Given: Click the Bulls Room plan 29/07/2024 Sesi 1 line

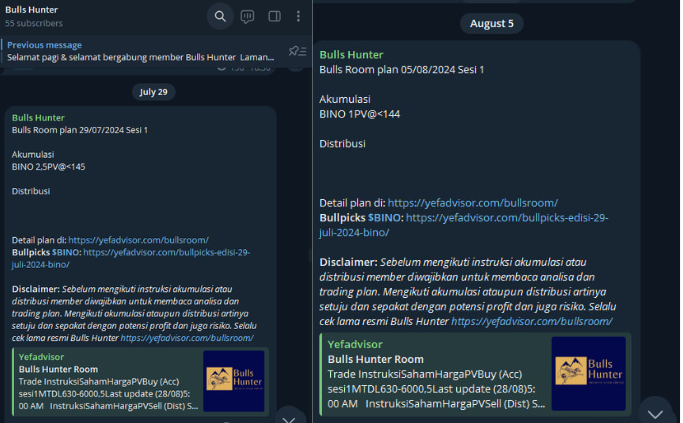Looking at the screenshot, I should click(80, 130).
